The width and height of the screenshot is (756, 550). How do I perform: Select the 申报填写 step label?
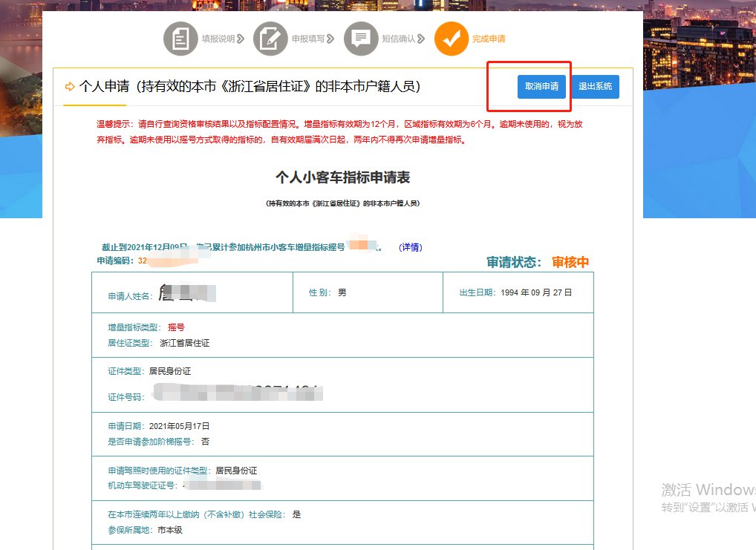tap(307, 39)
